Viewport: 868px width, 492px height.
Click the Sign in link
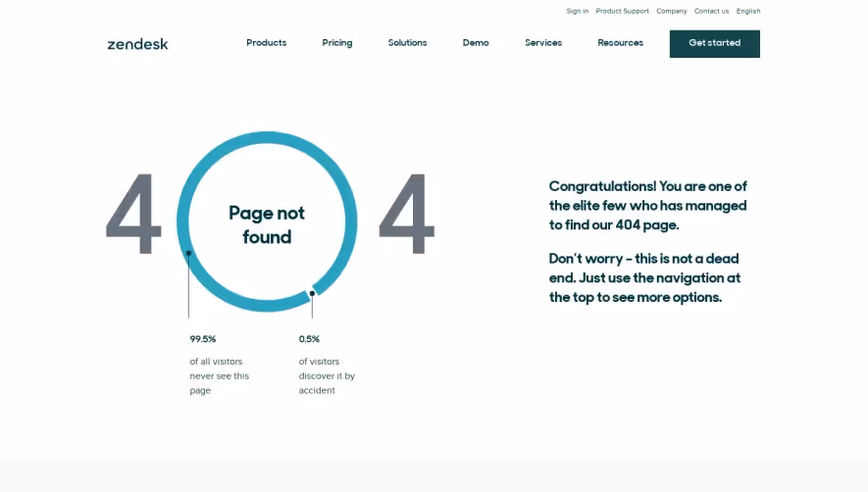point(578,11)
